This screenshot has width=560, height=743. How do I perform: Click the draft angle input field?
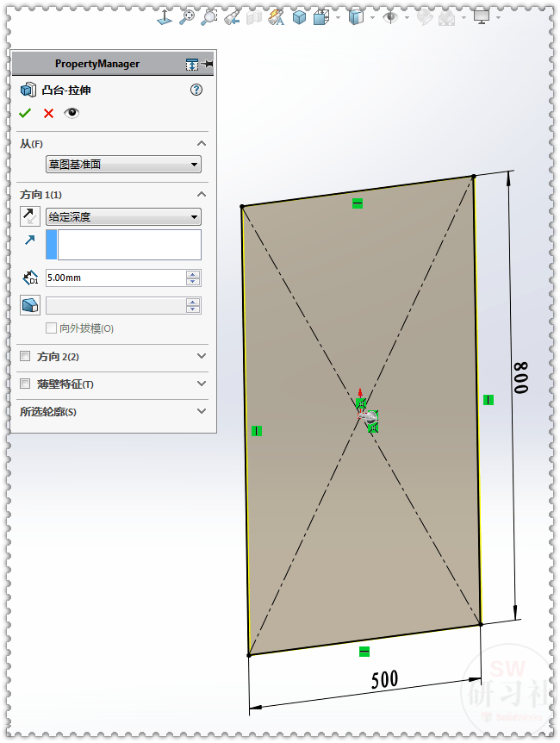click(x=115, y=306)
